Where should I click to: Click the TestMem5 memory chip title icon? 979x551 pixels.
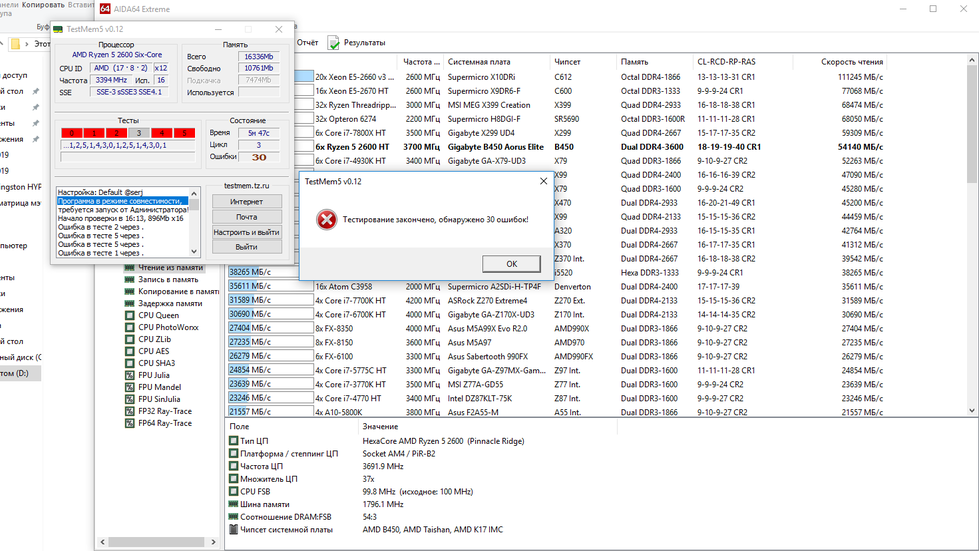[x=58, y=29]
